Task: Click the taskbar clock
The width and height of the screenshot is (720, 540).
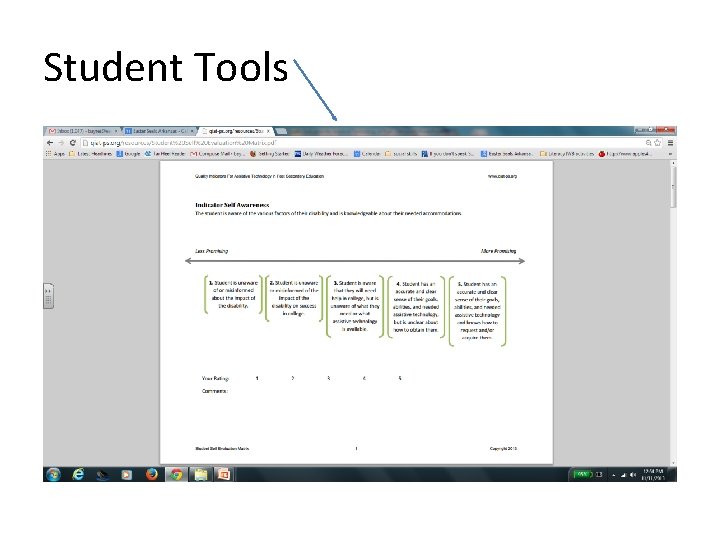Action: [653, 475]
